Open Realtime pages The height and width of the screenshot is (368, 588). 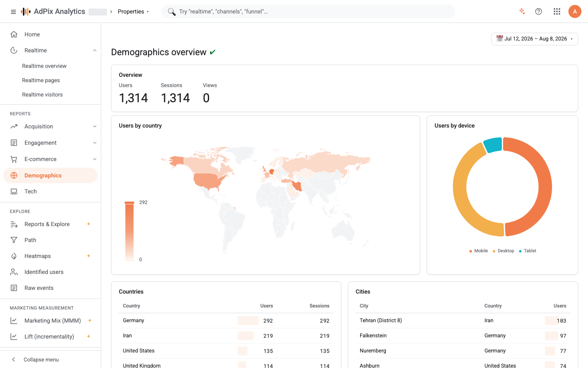(x=41, y=80)
